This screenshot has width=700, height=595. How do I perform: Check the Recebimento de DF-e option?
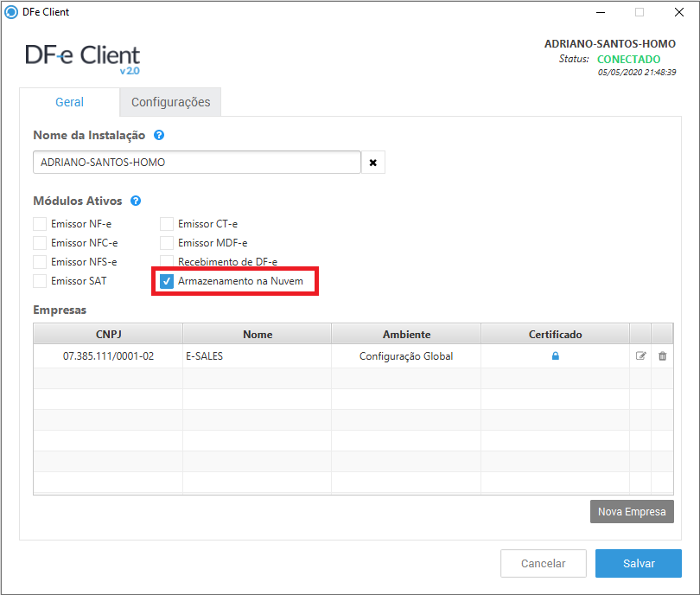coord(167,262)
